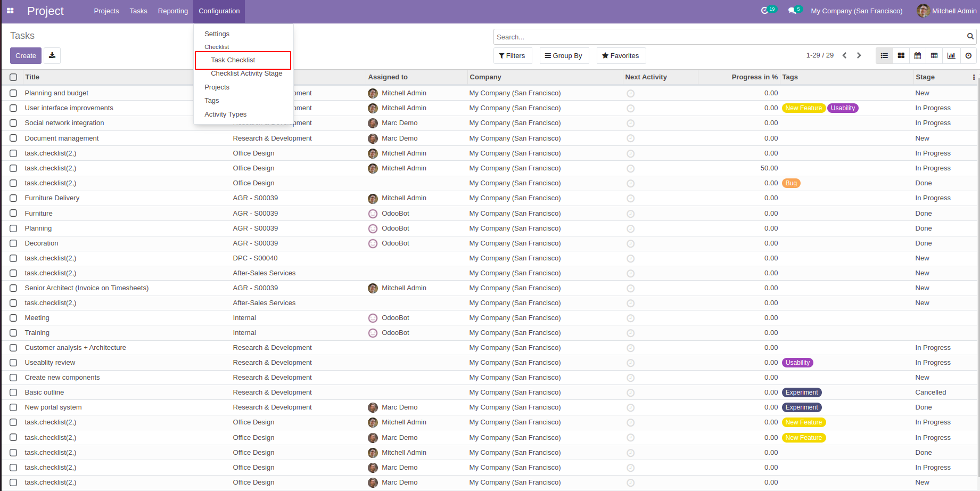Click the Create button

[26, 55]
